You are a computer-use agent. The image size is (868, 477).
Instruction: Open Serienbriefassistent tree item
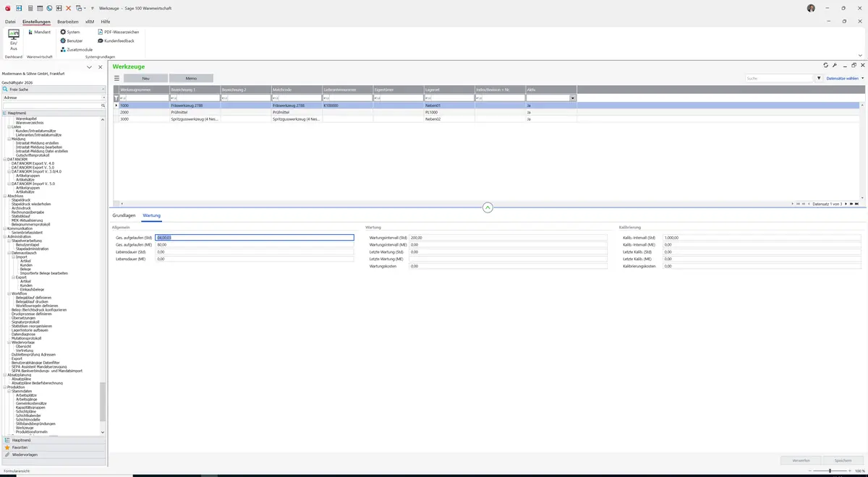26,232
